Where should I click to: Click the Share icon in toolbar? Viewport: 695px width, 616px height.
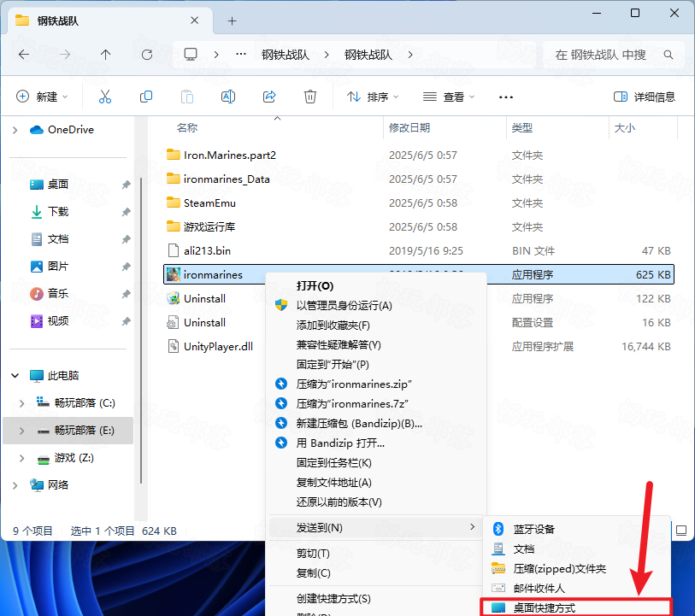269,97
